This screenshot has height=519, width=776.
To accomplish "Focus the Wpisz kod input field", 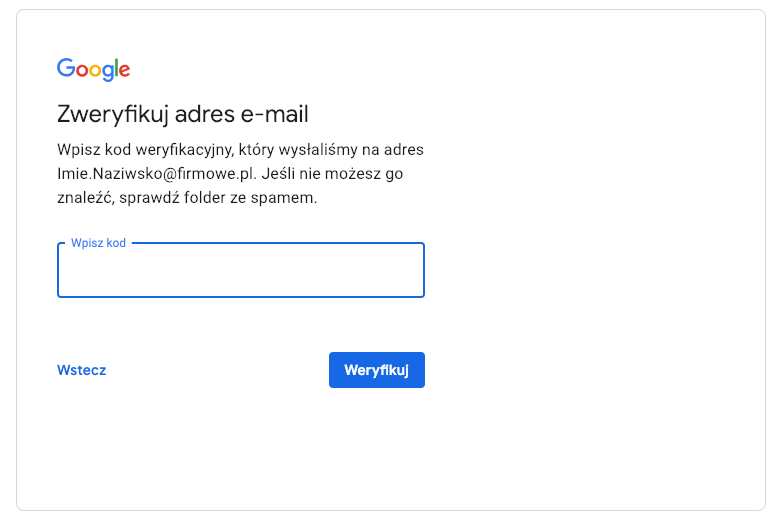I will click(241, 274).
